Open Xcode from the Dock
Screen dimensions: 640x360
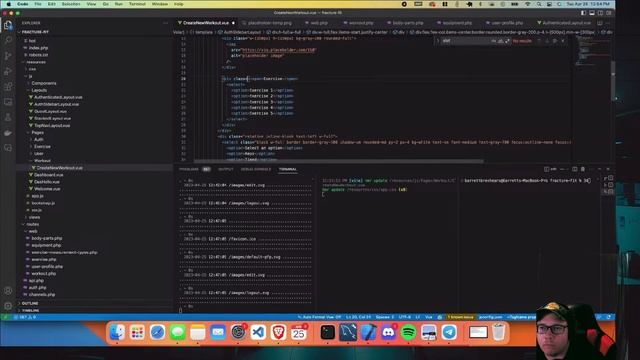coord(368,332)
